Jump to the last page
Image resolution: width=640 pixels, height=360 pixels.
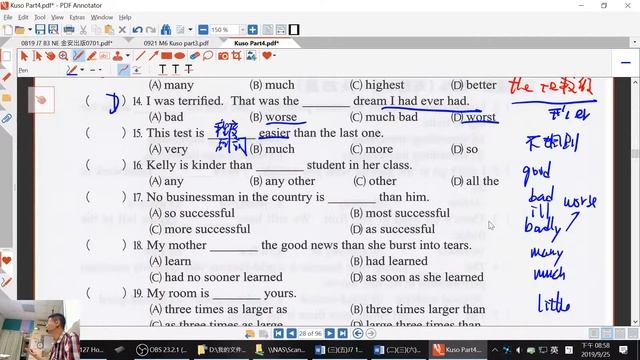point(342,333)
